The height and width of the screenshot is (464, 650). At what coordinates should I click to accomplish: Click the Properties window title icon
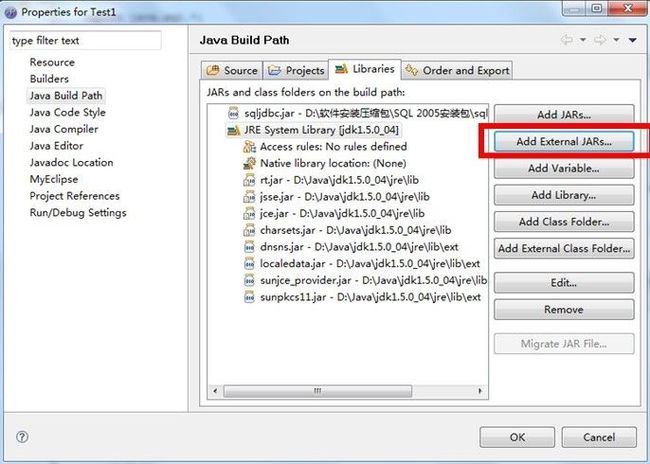(10, 12)
